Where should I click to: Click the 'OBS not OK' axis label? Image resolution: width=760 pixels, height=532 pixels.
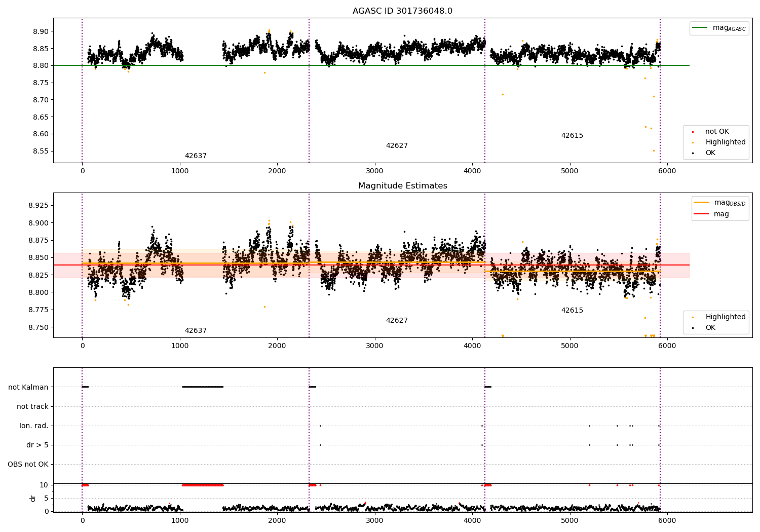[28, 465]
